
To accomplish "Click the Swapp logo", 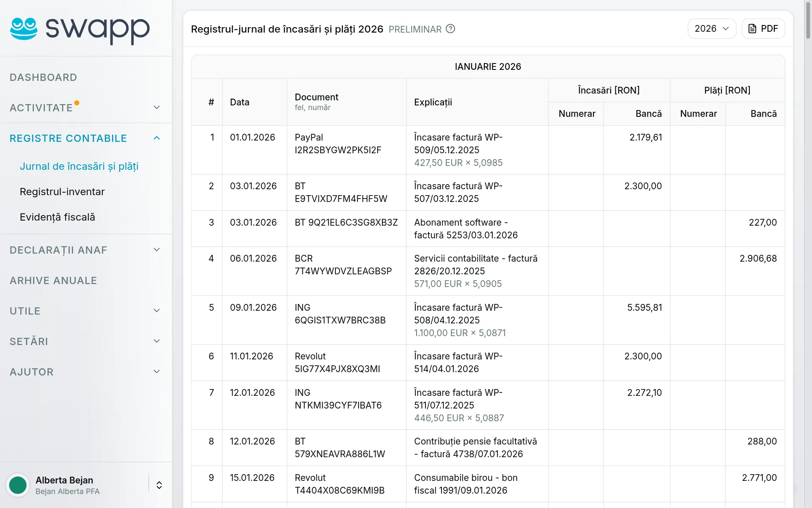I will click(x=80, y=30).
